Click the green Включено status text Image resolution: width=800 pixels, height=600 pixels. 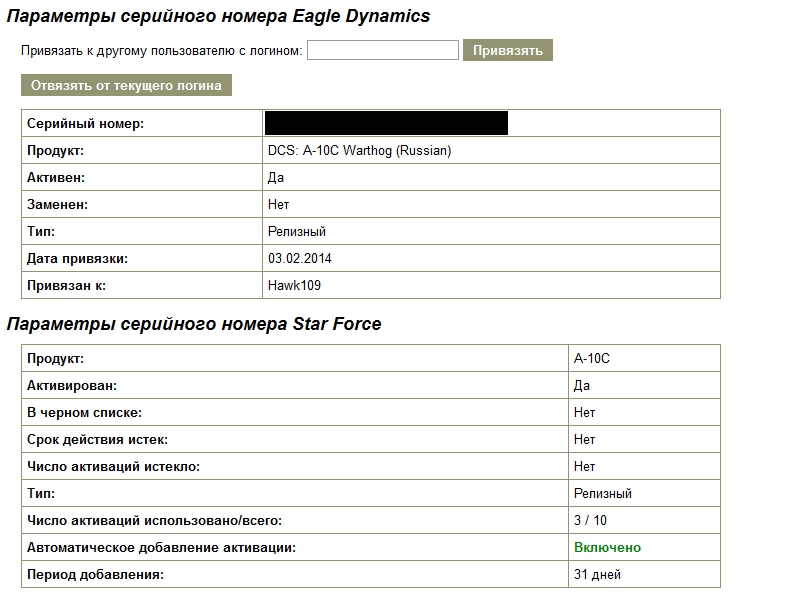click(x=607, y=547)
